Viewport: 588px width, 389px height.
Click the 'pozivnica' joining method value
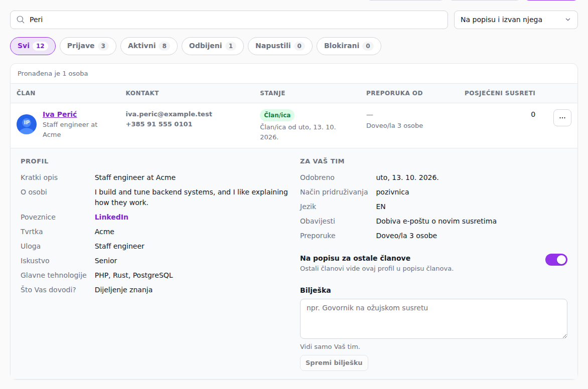tap(393, 192)
